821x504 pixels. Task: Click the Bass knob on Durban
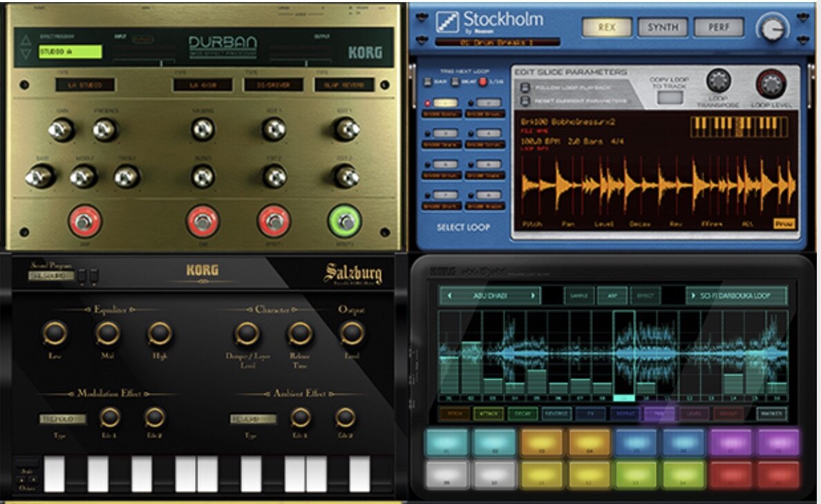pos(40,177)
